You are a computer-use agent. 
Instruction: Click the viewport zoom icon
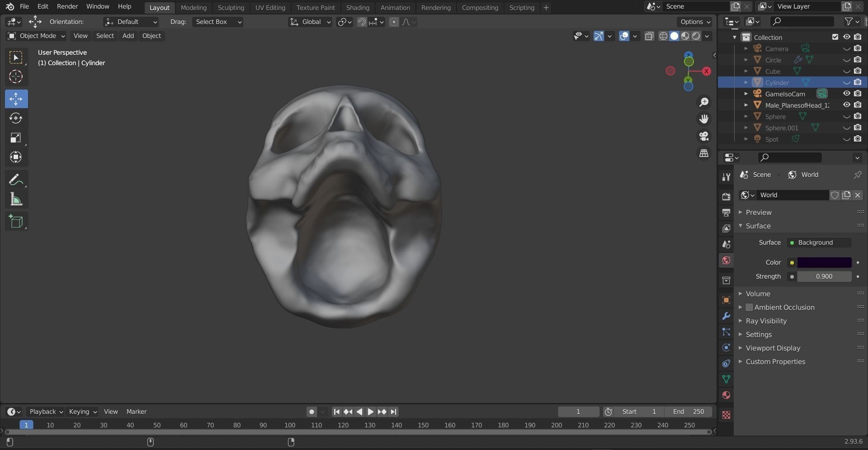(x=704, y=102)
